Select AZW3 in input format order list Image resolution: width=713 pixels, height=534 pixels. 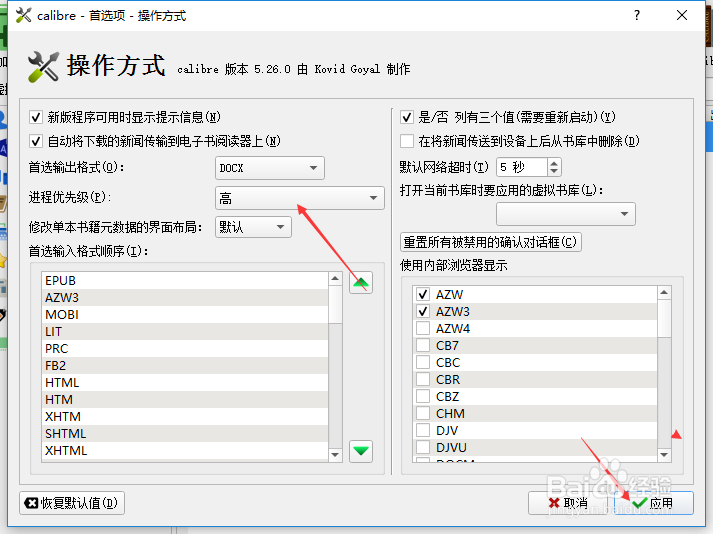(x=185, y=297)
